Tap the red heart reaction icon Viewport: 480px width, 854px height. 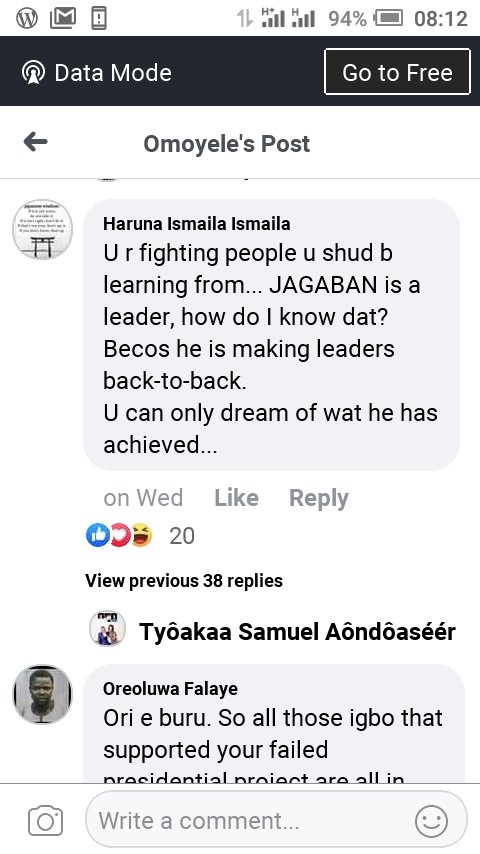click(x=120, y=535)
